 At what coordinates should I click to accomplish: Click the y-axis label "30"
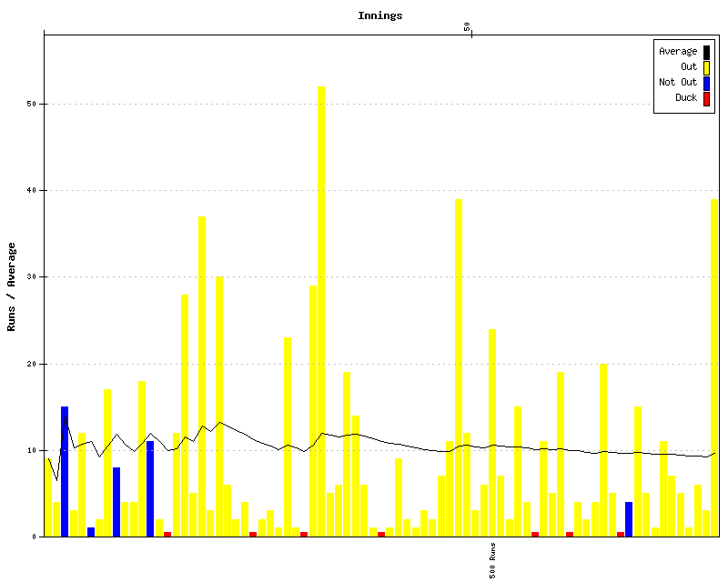(32, 277)
